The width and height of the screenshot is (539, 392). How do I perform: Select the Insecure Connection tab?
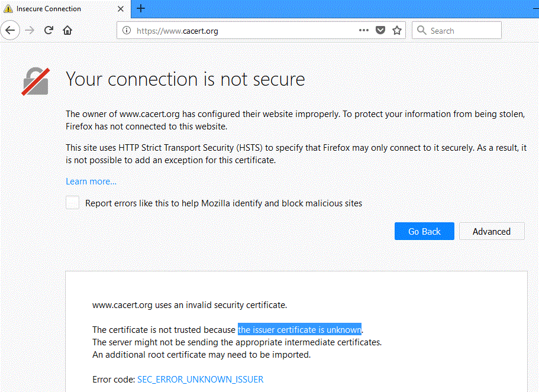click(x=59, y=9)
